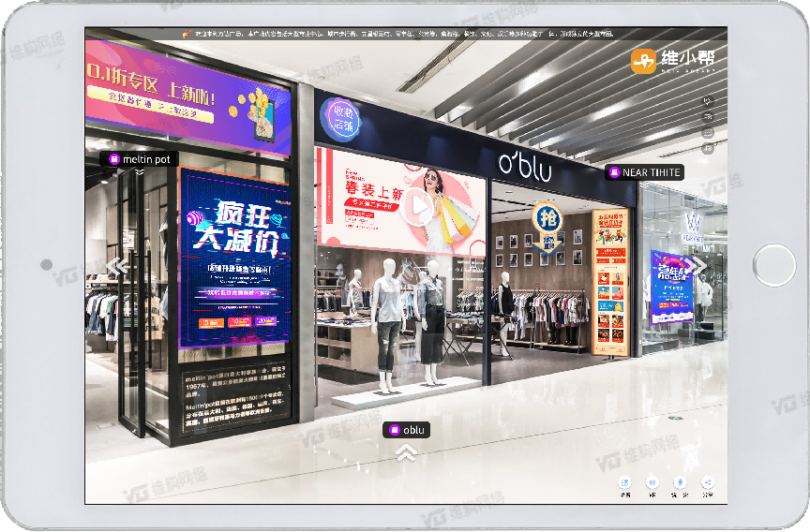This screenshot has height=532, width=810.
Task: Click the scrolling announcement text bar at top
Action: [406, 34]
